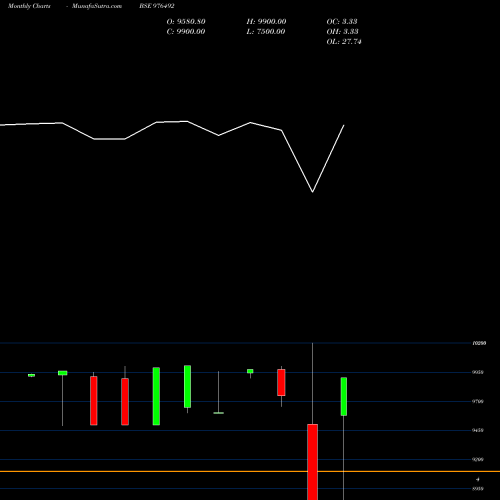Select the open value "O: 9580.80"
The width and height of the screenshot is (500, 500).
coord(186,22)
